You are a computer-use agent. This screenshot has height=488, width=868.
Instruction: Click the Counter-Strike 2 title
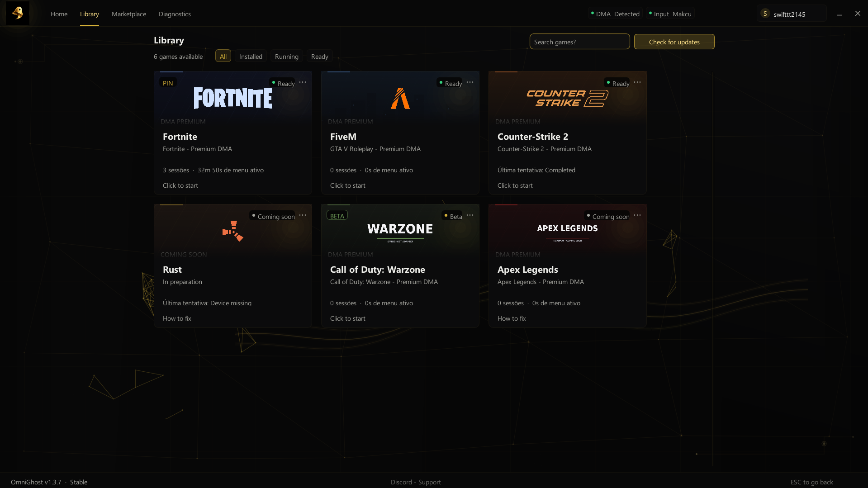point(533,137)
